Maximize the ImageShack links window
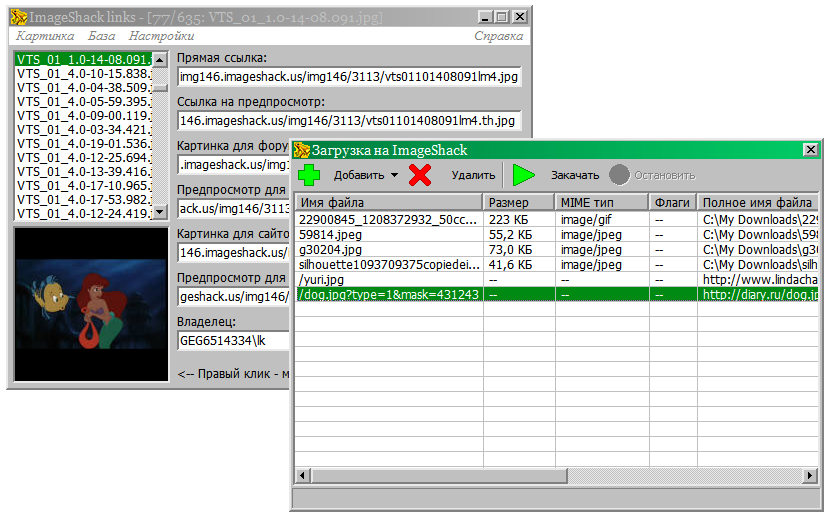The width and height of the screenshot is (830, 517). point(502,17)
